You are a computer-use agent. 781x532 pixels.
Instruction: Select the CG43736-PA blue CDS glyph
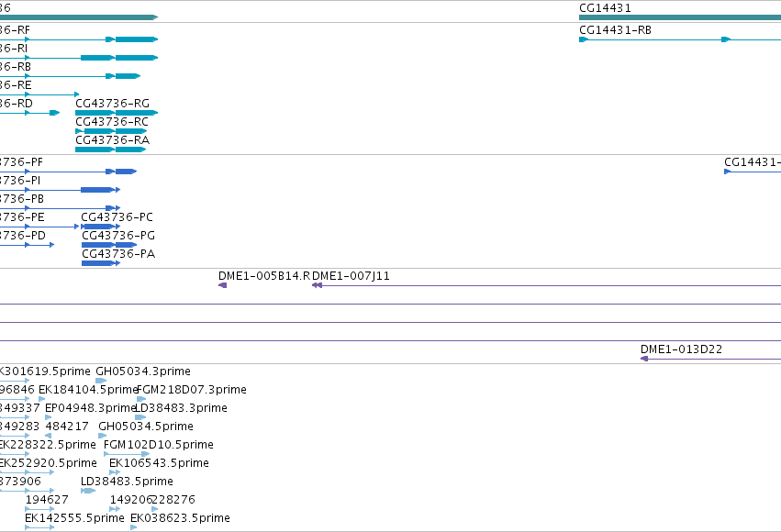tap(101, 263)
